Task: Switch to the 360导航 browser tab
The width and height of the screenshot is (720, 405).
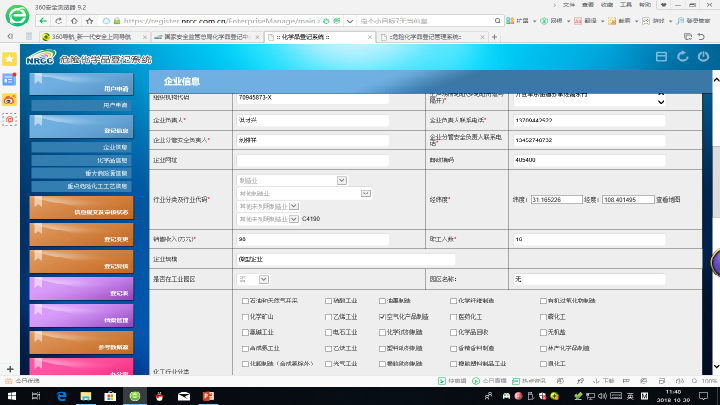Action: coord(95,35)
